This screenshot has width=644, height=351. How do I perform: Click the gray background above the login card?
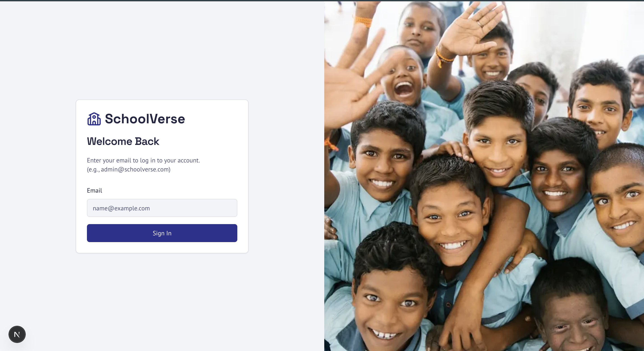click(x=162, y=50)
